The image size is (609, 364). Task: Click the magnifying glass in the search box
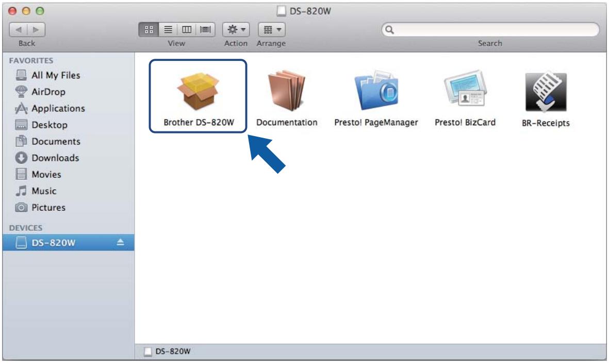tap(389, 30)
